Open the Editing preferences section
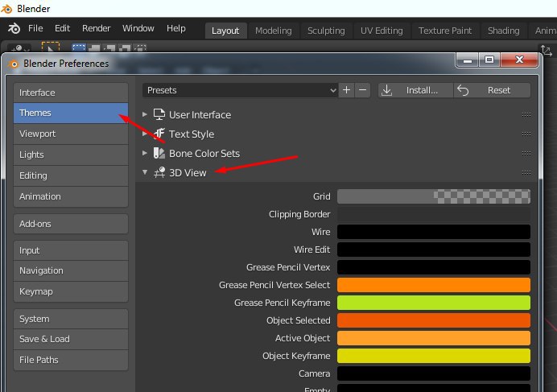This screenshot has width=557, height=392. pyautogui.click(x=71, y=176)
